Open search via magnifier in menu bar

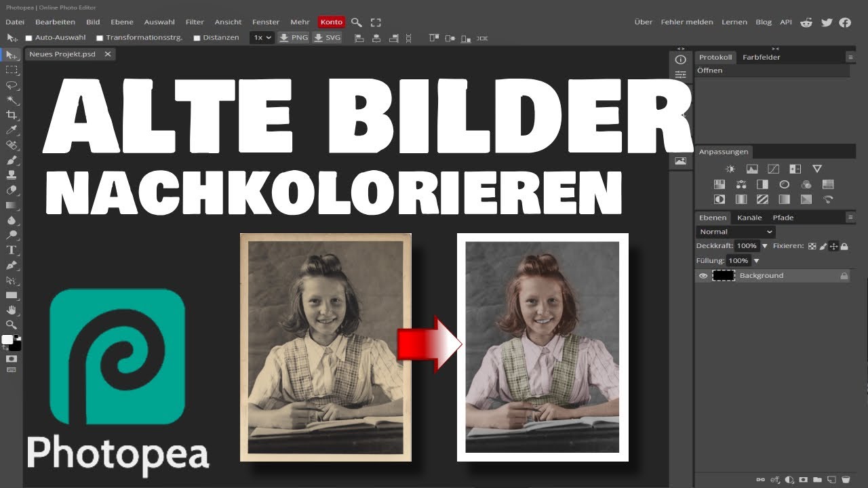(357, 22)
